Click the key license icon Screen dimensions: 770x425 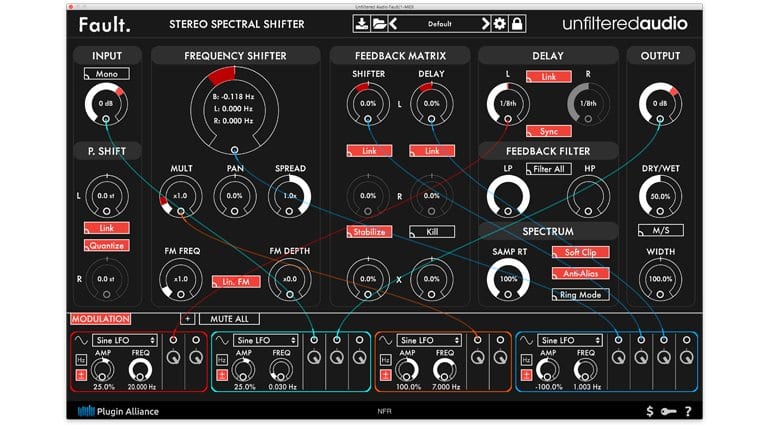pos(668,411)
